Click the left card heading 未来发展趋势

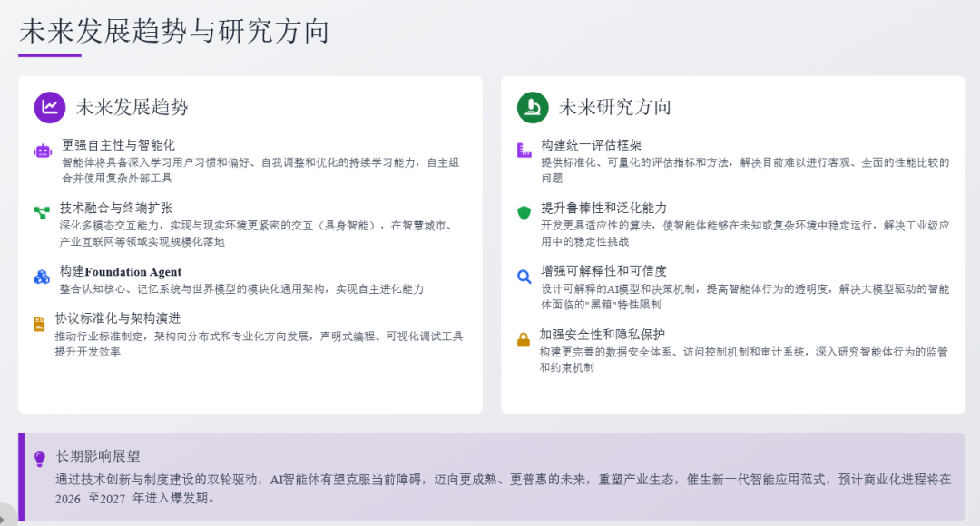[x=132, y=107]
